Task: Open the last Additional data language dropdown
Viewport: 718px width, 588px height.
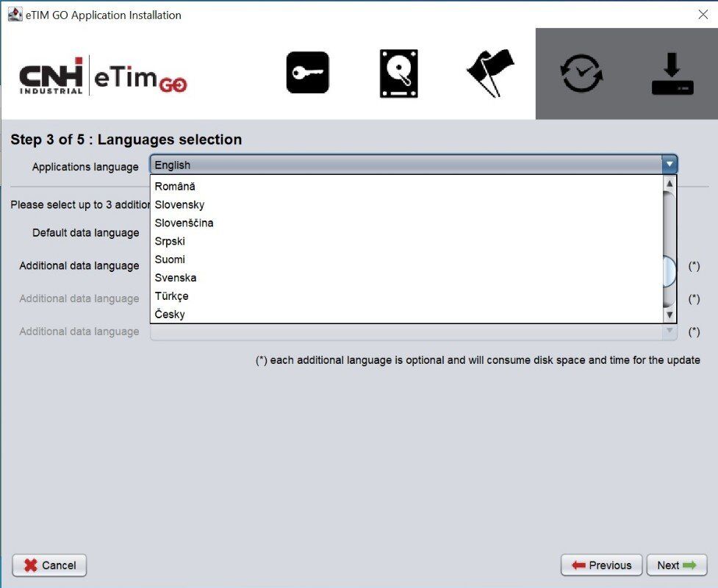Action: (669, 331)
